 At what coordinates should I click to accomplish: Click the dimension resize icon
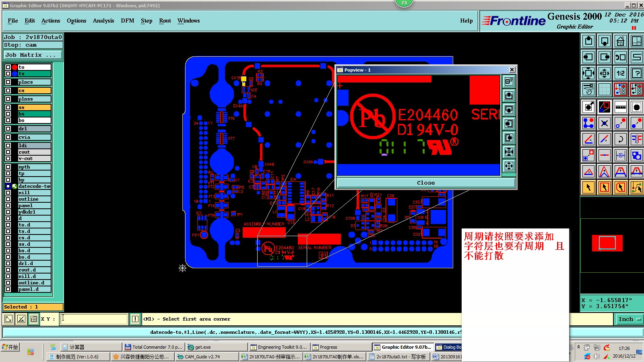click(x=621, y=155)
